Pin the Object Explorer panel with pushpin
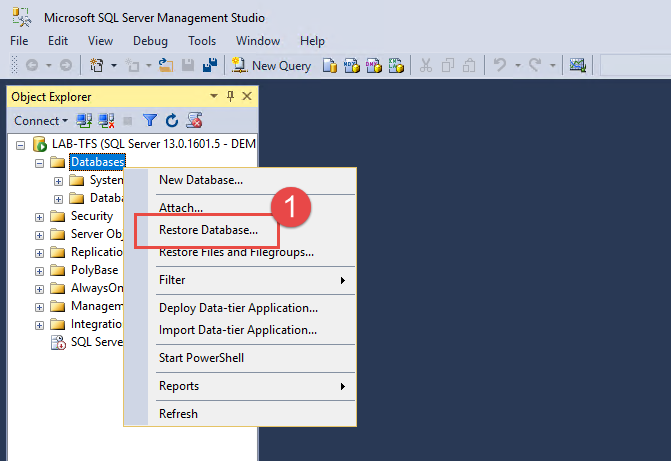Viewport: 671px width, 461px height. point(230,96)
